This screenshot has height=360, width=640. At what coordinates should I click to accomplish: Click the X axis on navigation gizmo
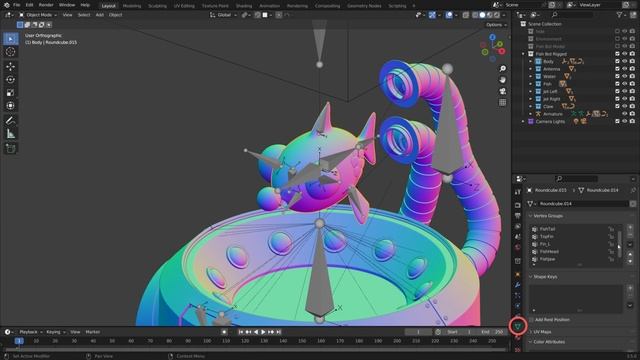(502, 51)
